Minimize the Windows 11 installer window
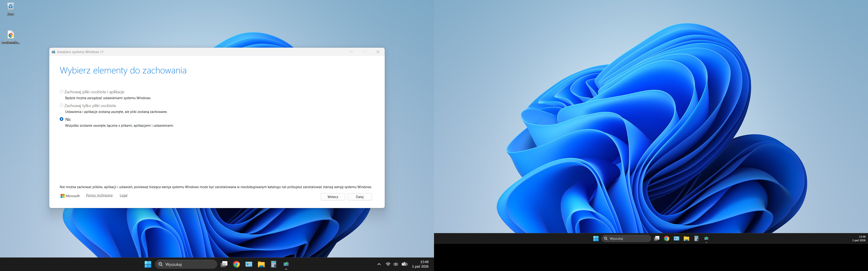868x271 pixels. coord(351,52)
